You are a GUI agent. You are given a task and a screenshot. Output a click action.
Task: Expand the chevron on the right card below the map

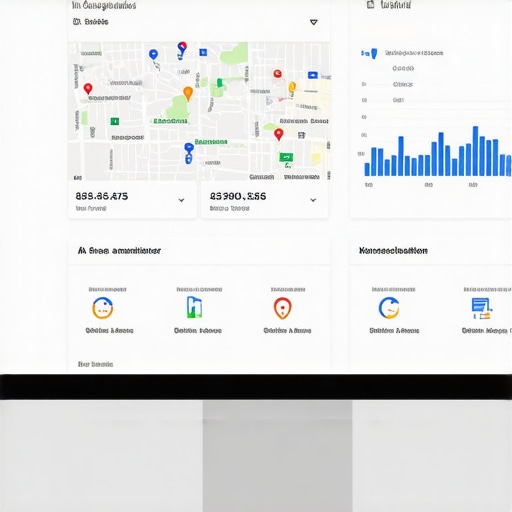[313, 200]
